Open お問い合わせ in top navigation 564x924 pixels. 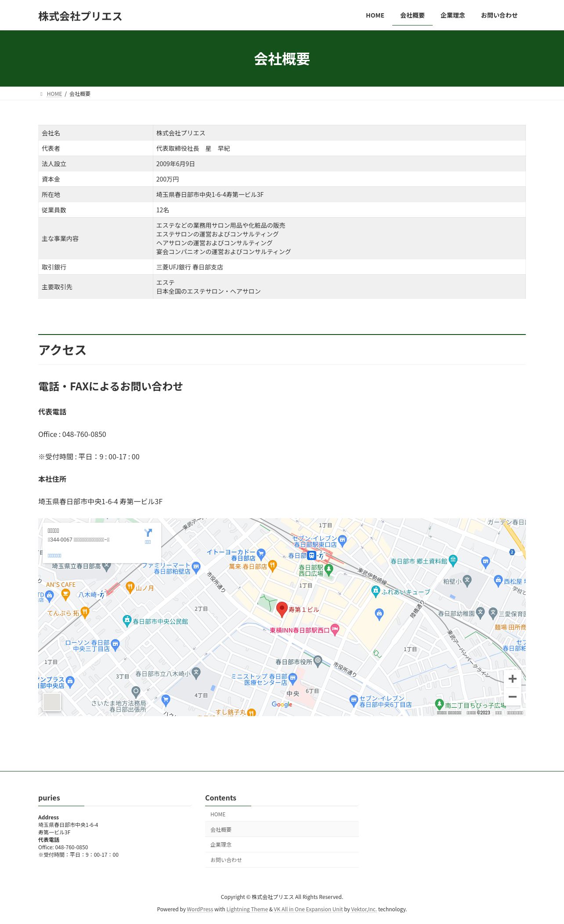click(499, 15)
